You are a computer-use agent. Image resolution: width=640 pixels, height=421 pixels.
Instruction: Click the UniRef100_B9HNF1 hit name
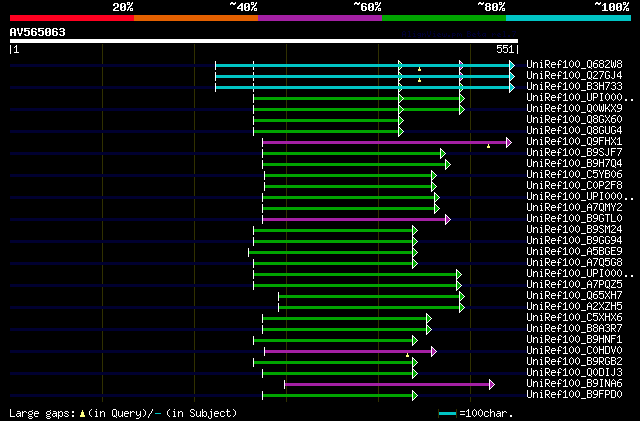pos(574,340)
